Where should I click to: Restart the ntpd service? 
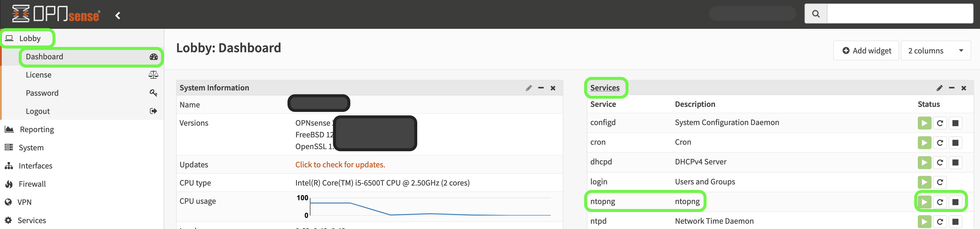pos(940,222)
